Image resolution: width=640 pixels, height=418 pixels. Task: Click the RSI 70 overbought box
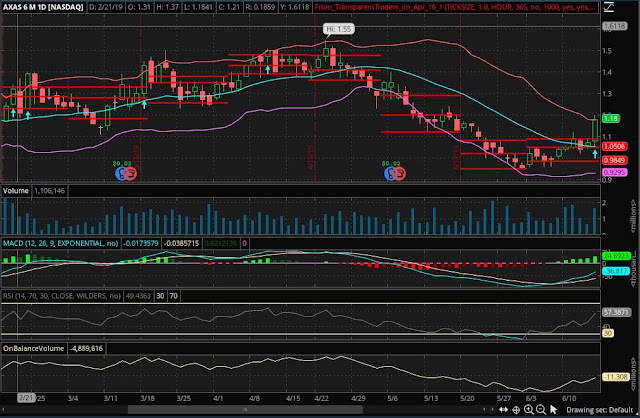(x=173, y=296)
